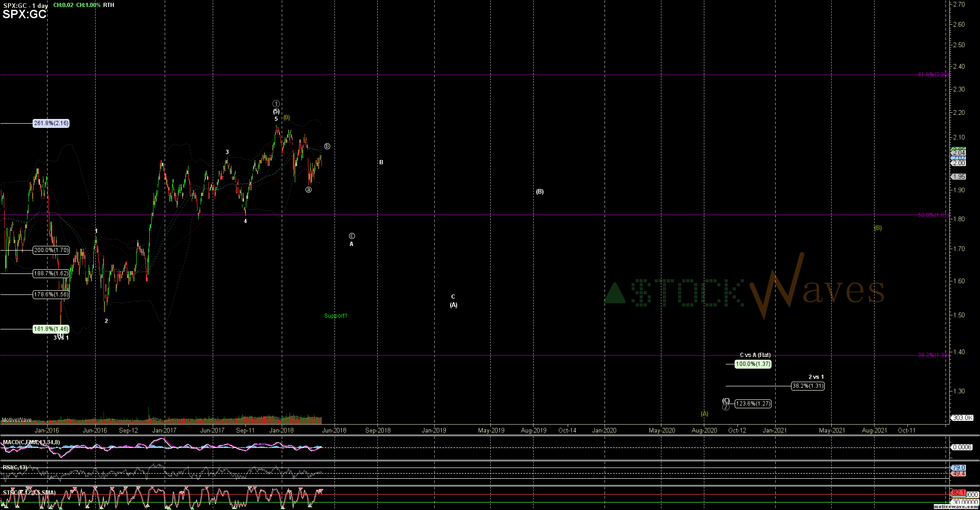This screenshot has width=980, height=510.
Task: Select the 178.6%(1.56) extension label
Action: point(51,294)
